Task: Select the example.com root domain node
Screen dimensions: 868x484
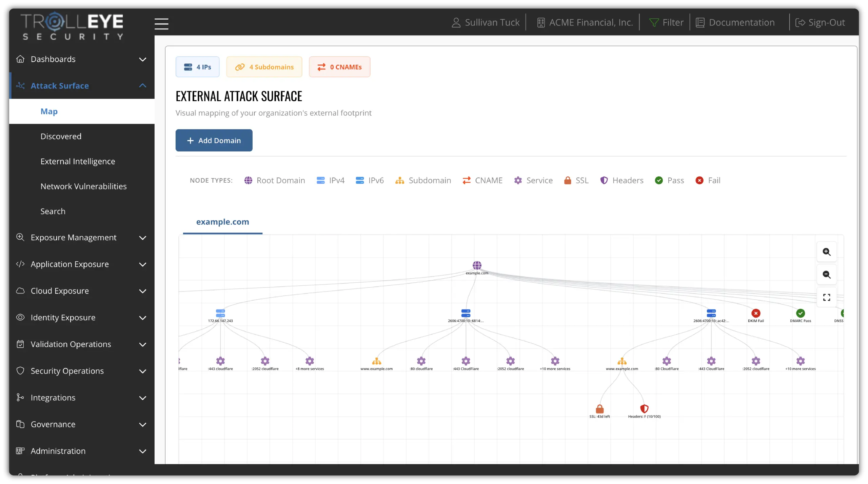Action: point(477,265)
